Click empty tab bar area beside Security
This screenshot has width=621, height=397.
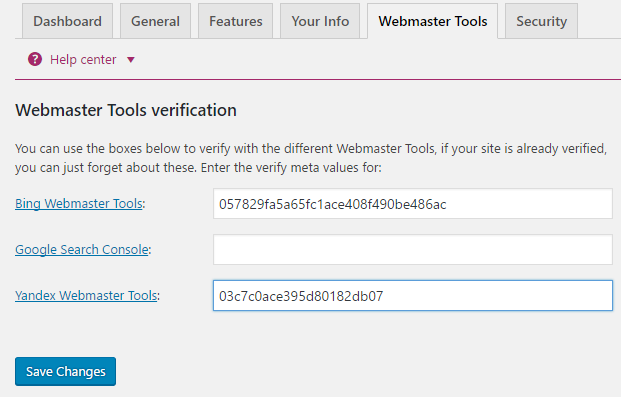599,21
